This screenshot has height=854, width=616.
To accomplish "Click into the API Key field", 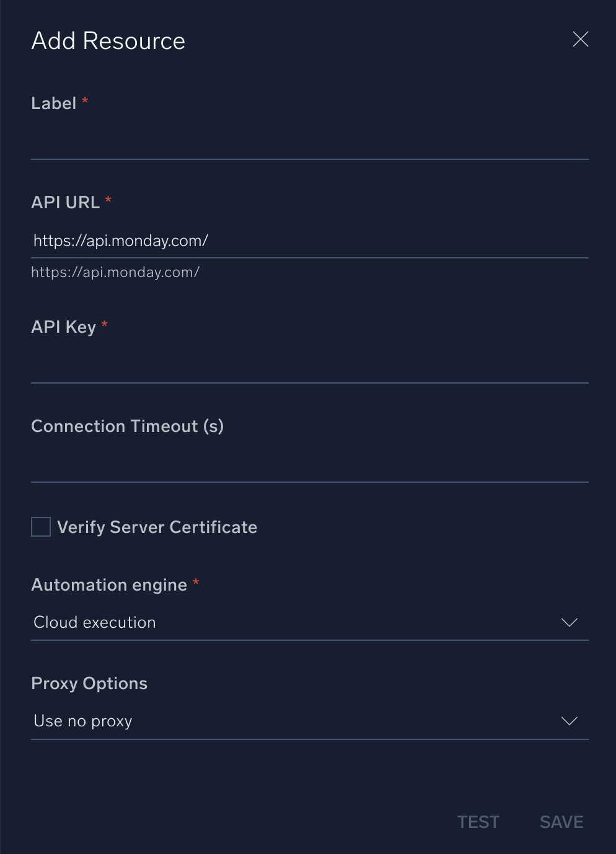I will coord(309,366).
